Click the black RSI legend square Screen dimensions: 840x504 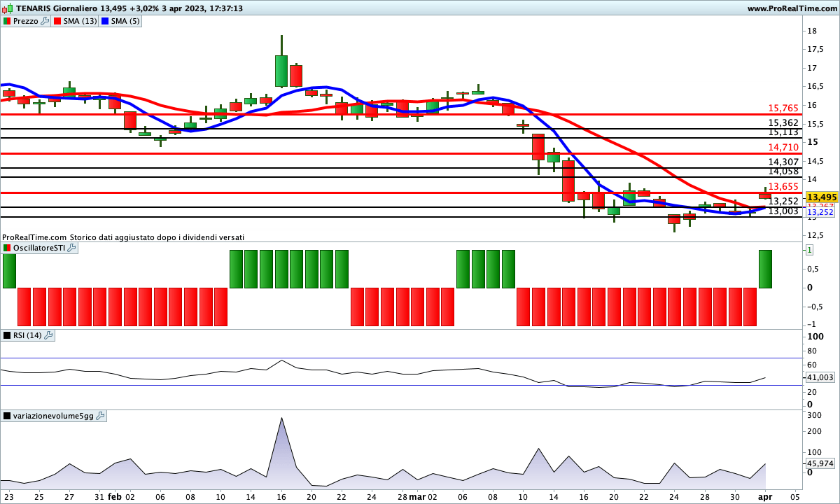click(7, 335)
